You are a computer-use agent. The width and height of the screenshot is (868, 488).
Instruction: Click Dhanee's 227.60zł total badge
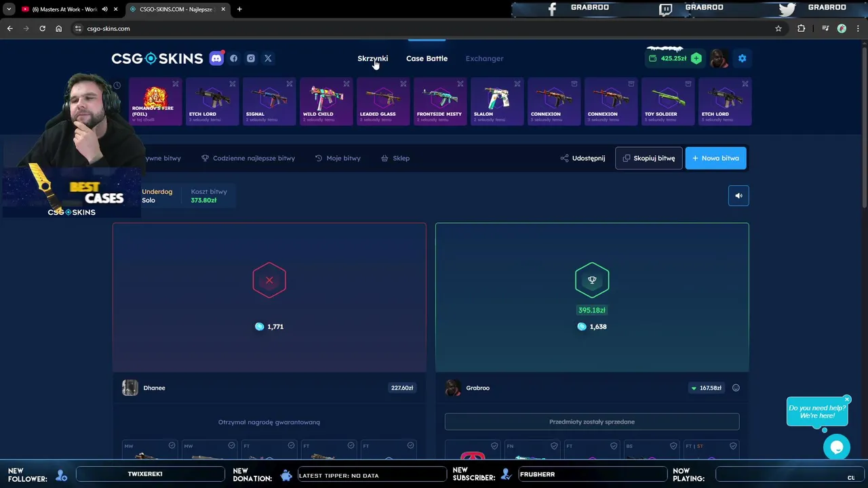402,388
